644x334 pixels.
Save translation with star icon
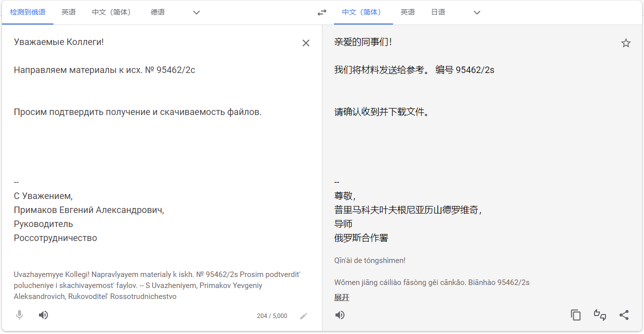(x=626, y=43)
